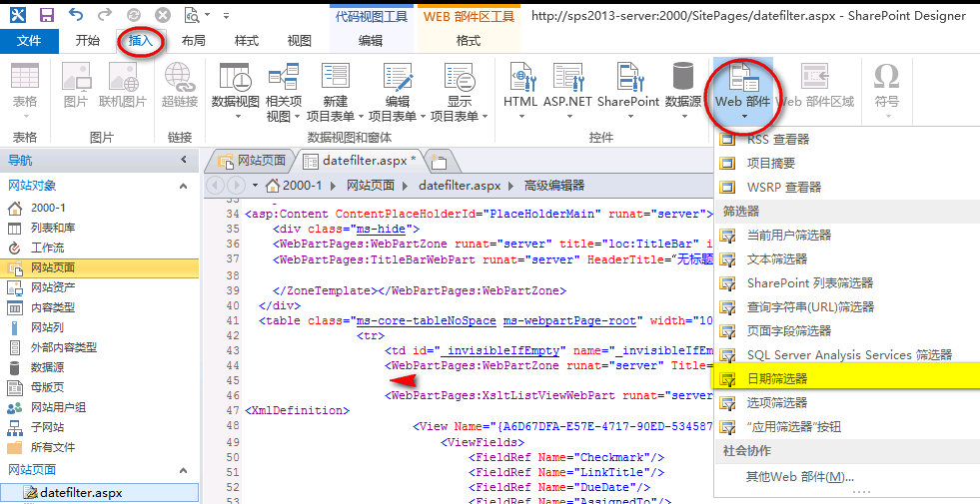The width and height of the screenshot is (980, 504).
Task: Open the 数据视图 data view button
Action: [x=236, y=91]
